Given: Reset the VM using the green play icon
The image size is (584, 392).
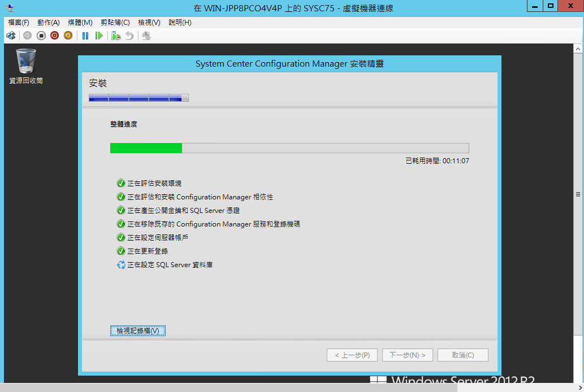Looking at the screenshot, I should pos(99,36).
